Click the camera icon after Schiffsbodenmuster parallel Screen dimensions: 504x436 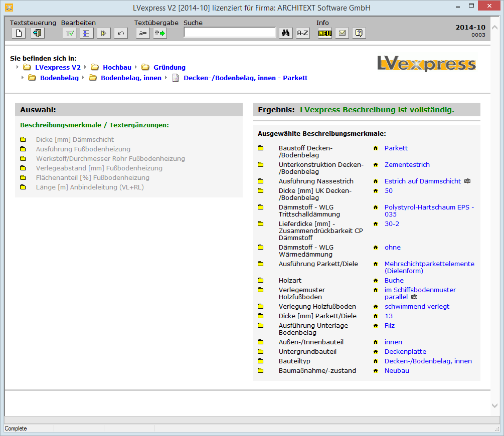[x=414, y=297]
